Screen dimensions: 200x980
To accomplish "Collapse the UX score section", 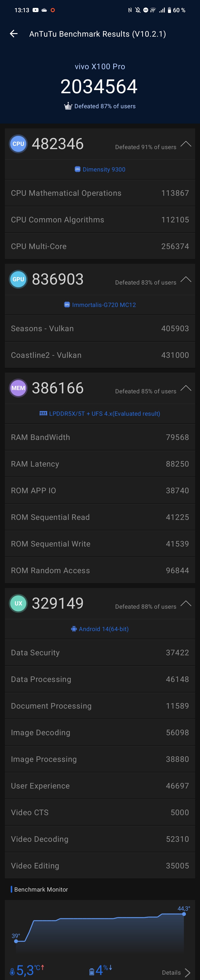I will point(186,603).
